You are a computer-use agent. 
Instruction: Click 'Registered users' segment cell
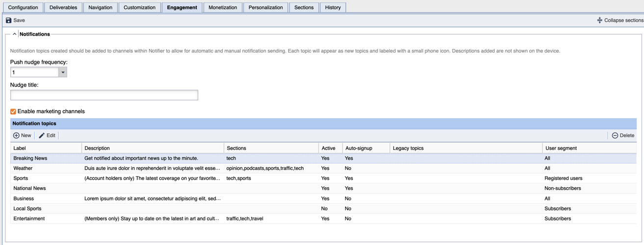click(x=563, y=178)
